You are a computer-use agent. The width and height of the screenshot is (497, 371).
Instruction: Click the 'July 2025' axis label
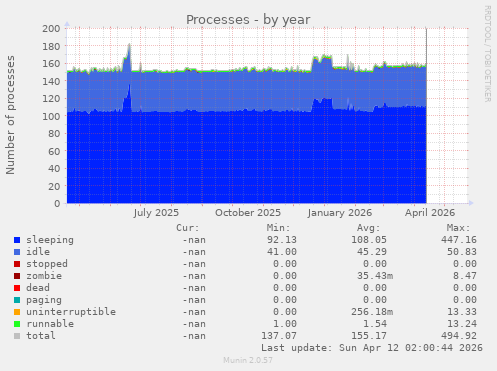coord(156,213)
